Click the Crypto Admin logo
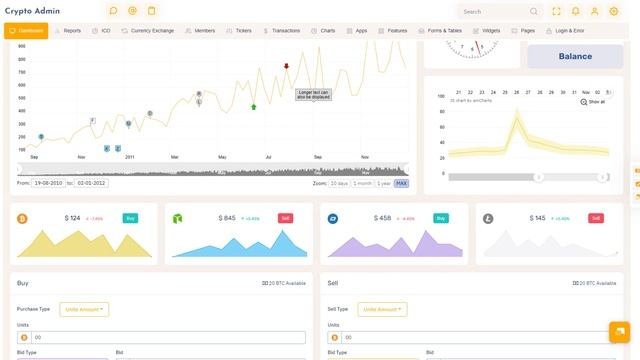Screen dimensions: 640x360 click(x=32, y=11)
